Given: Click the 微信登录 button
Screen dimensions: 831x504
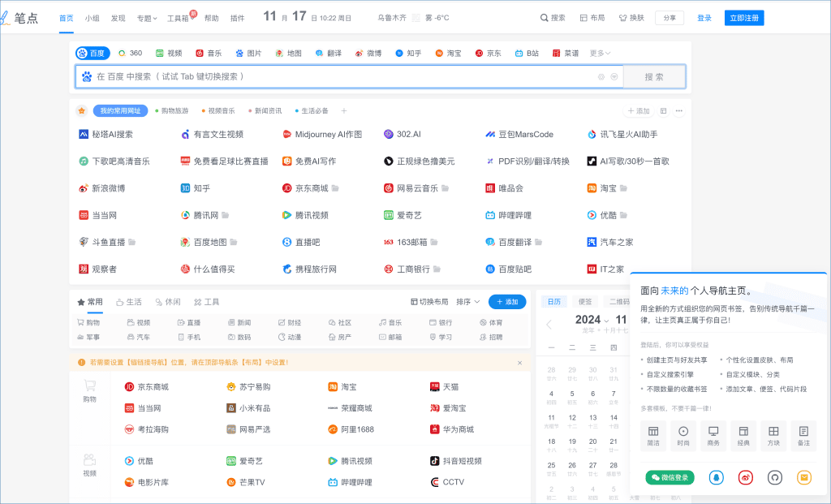Looking at the screenshot, I should (x=670, y=477).
